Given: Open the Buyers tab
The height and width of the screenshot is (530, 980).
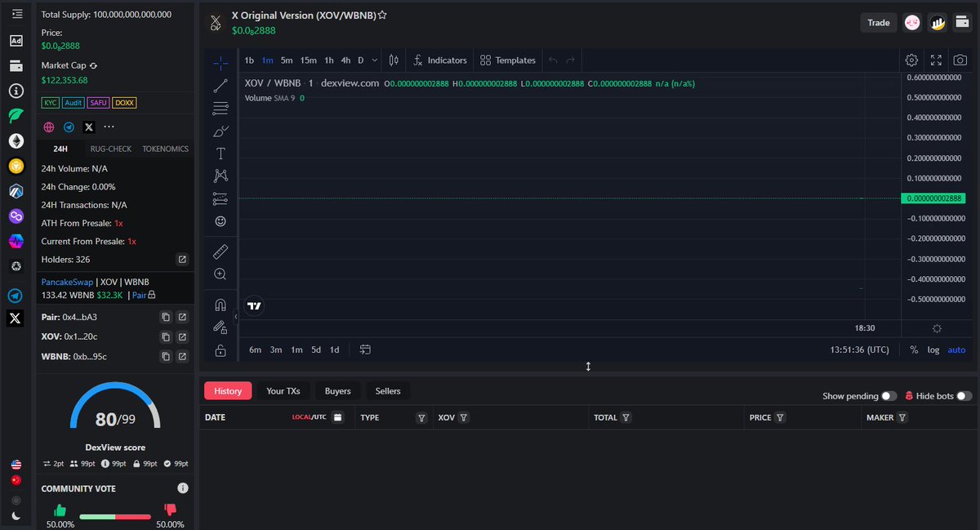Looking at the screenshot, I should point(337,391).
